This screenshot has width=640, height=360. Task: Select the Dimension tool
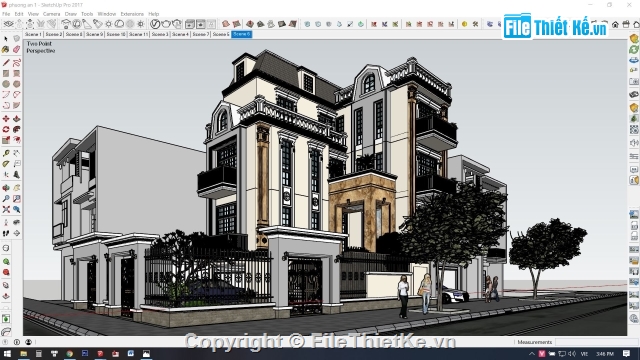click(16, 153)
